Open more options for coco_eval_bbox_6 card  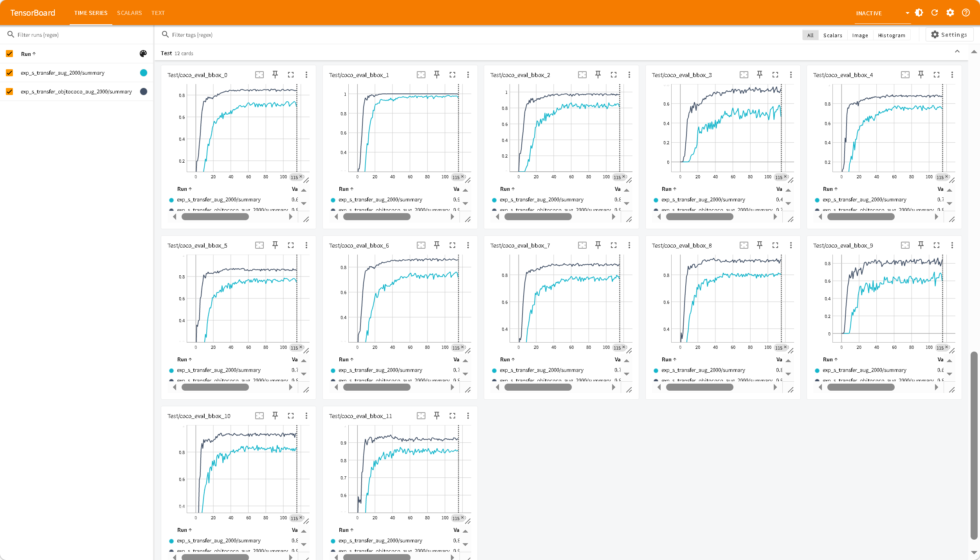(468, 245)
